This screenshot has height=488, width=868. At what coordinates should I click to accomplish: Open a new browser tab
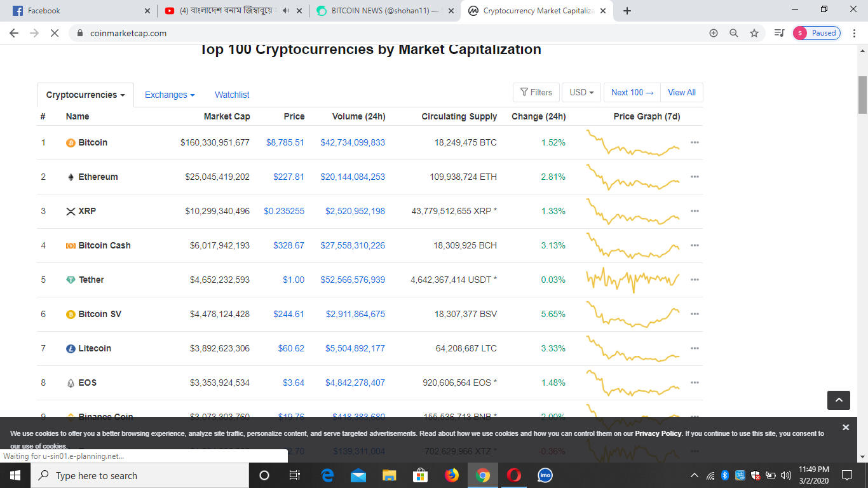(627, 11)
